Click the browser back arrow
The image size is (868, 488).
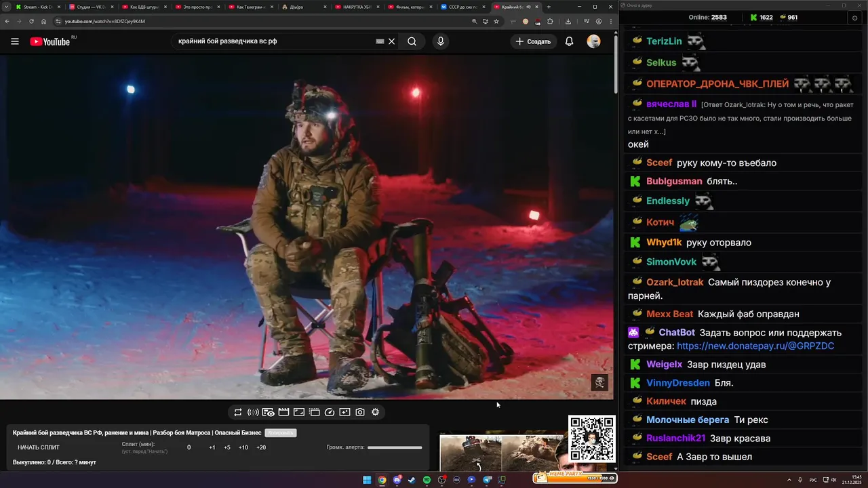click(6, 21)
